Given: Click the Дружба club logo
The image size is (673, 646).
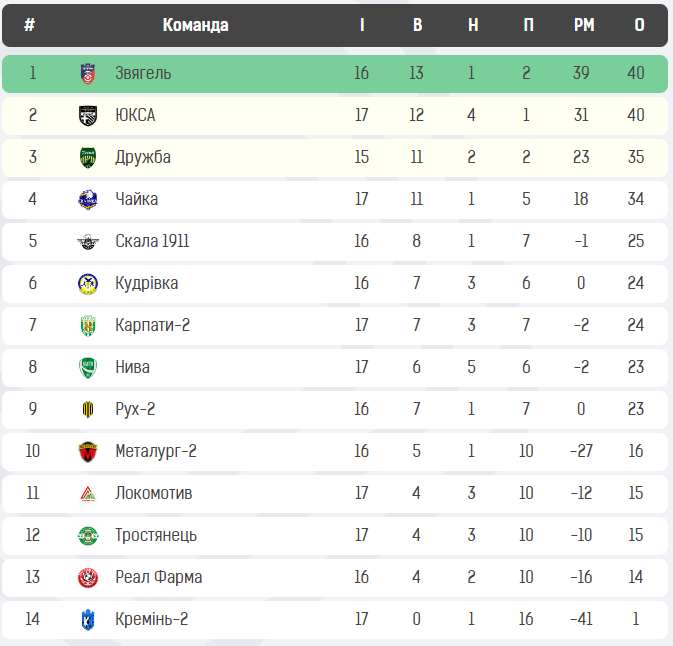Looking at the screenshot, I should coord(88,157).
